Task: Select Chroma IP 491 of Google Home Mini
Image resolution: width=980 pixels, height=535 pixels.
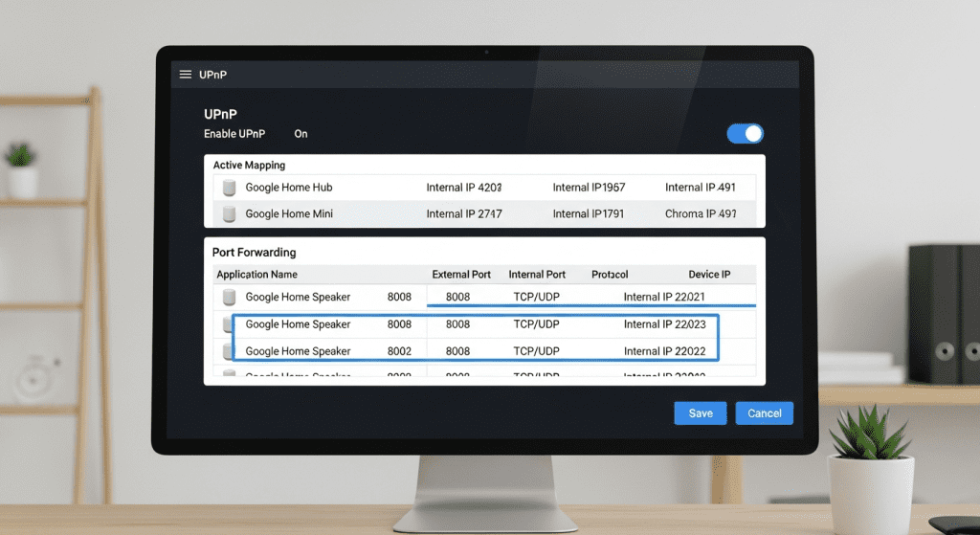Action: pos(701,213)
